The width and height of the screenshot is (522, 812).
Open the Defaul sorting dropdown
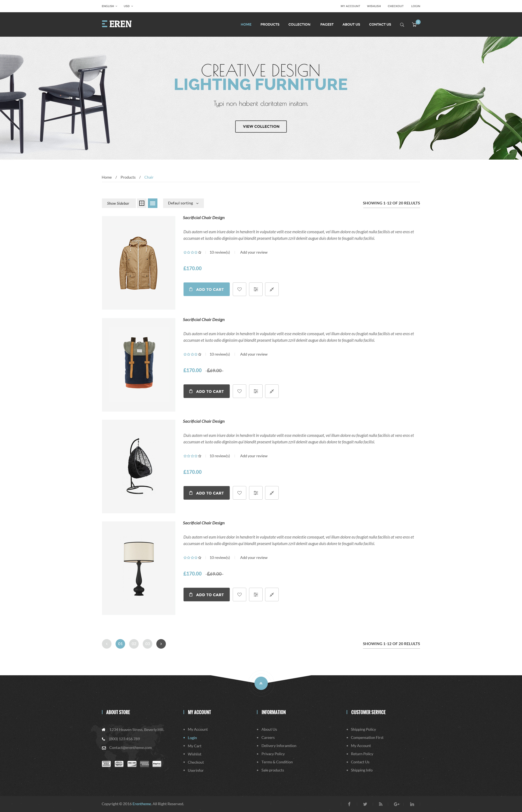[183, 203]
